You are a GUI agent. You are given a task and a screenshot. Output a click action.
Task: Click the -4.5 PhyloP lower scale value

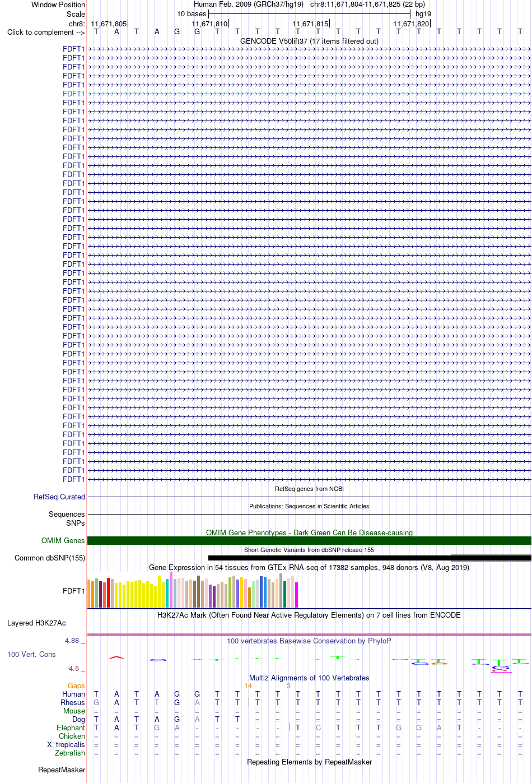73,668
